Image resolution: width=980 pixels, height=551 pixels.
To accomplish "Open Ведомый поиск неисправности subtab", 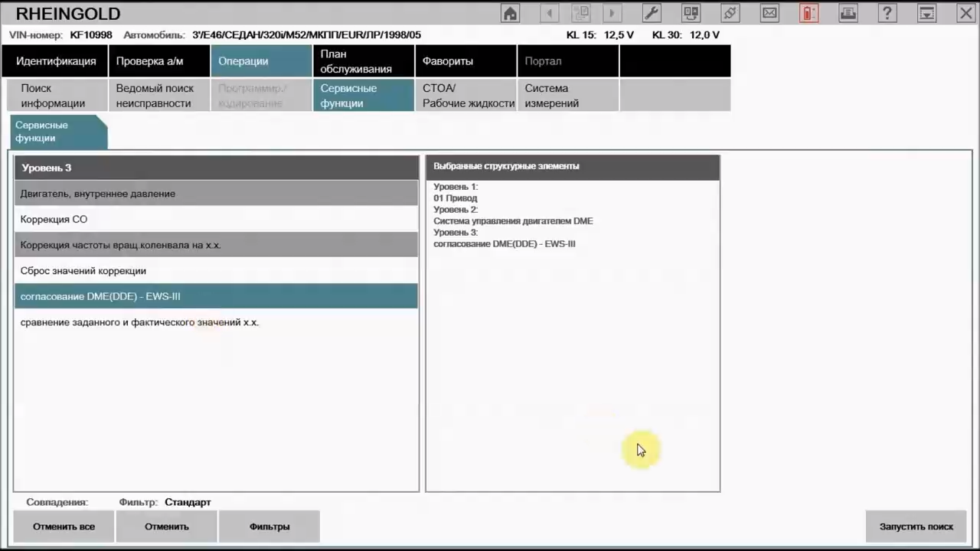I will 159,96.
